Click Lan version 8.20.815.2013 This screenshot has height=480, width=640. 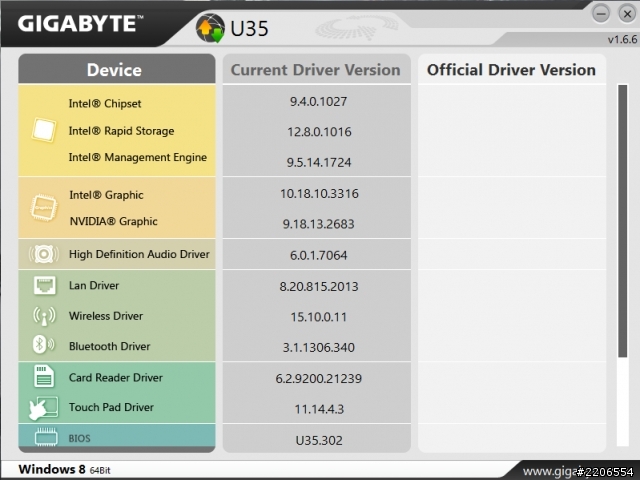319,287
